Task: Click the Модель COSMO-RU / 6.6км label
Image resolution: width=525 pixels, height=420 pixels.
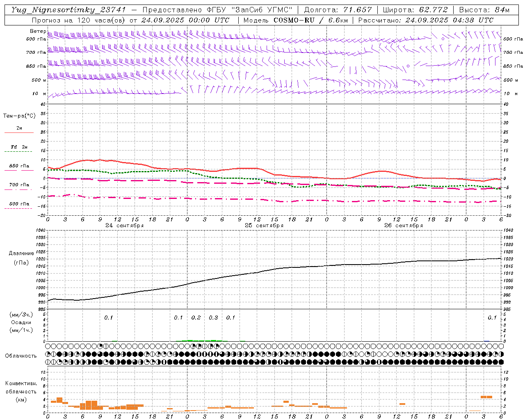Action: (x=295, y=20)
